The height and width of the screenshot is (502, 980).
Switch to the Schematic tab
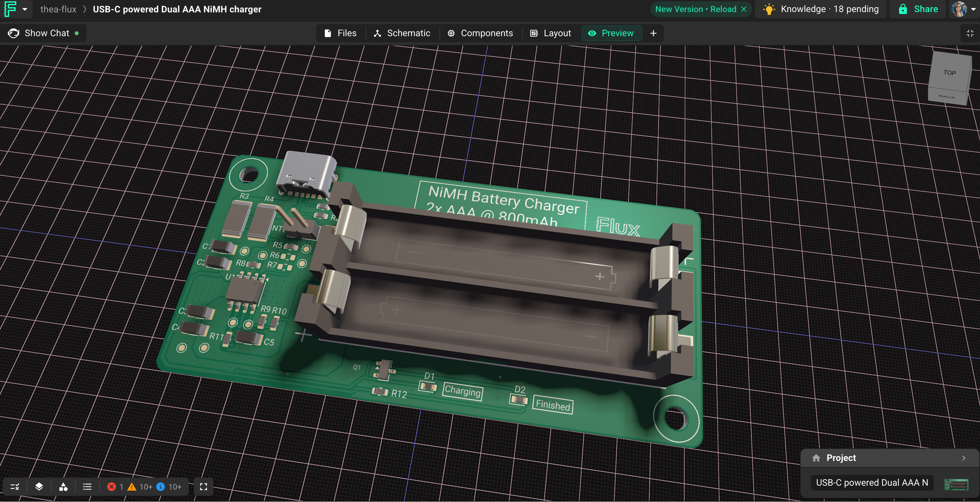(402, 33)
